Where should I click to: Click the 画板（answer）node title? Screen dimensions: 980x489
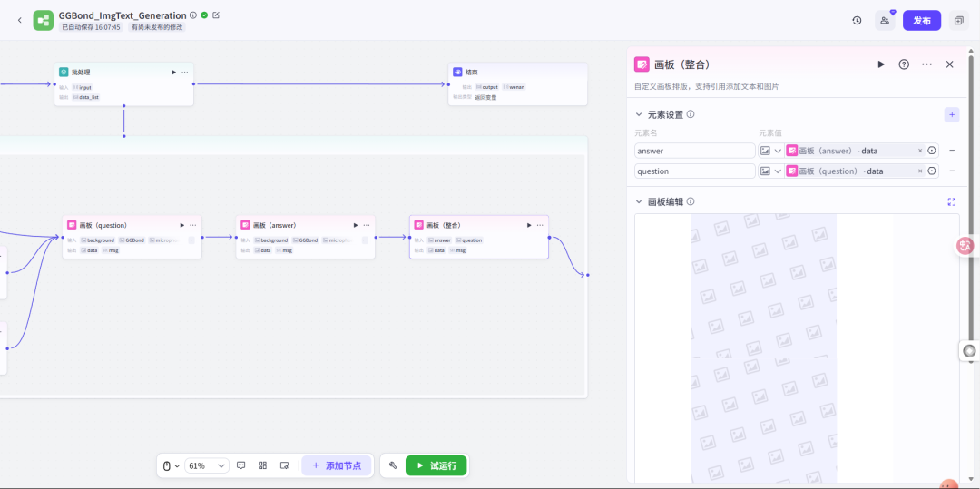click(274, 226)
